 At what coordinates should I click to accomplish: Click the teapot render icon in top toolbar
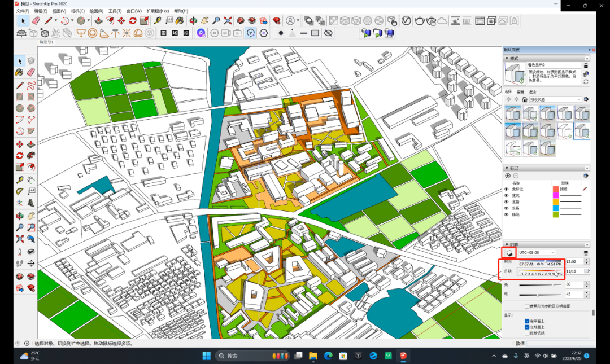[419, 21]
